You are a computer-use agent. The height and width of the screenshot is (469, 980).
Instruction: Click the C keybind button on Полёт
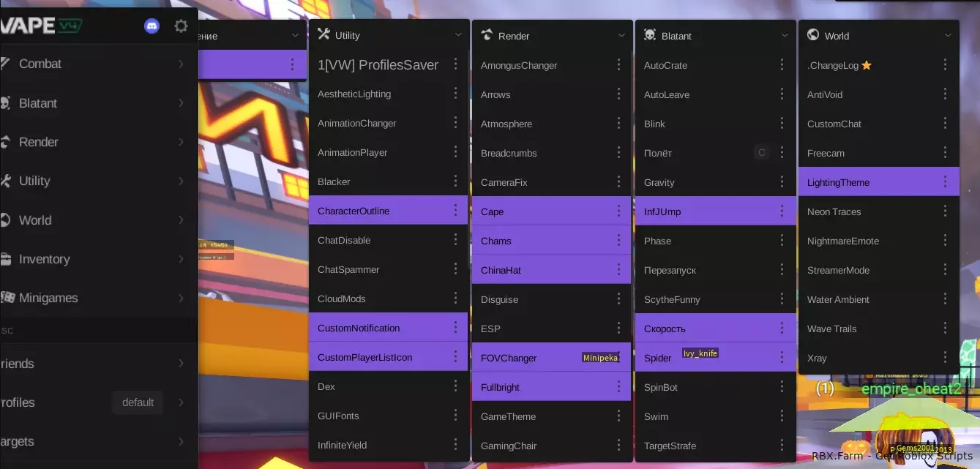[x=762, y=153]
